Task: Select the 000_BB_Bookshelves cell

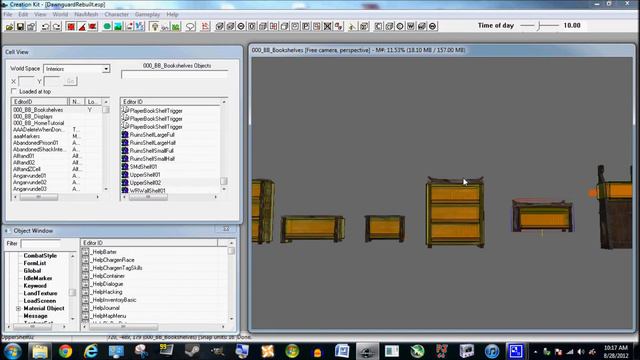Action: click(38, 110)
